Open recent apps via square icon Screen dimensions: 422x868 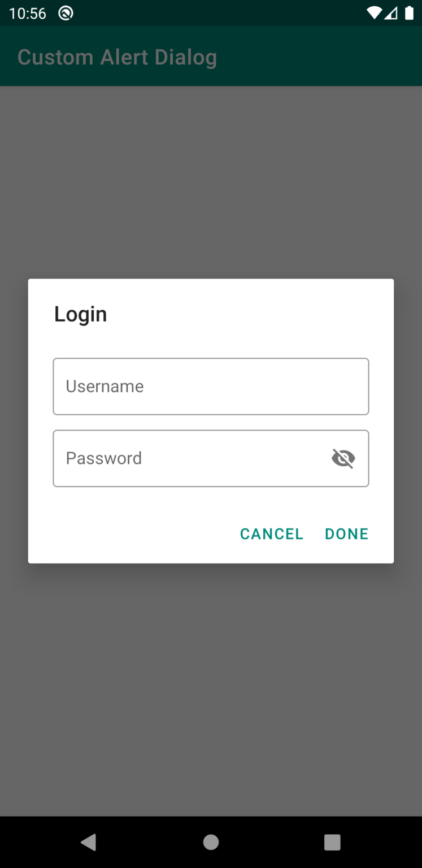click(x=332, y=842)
